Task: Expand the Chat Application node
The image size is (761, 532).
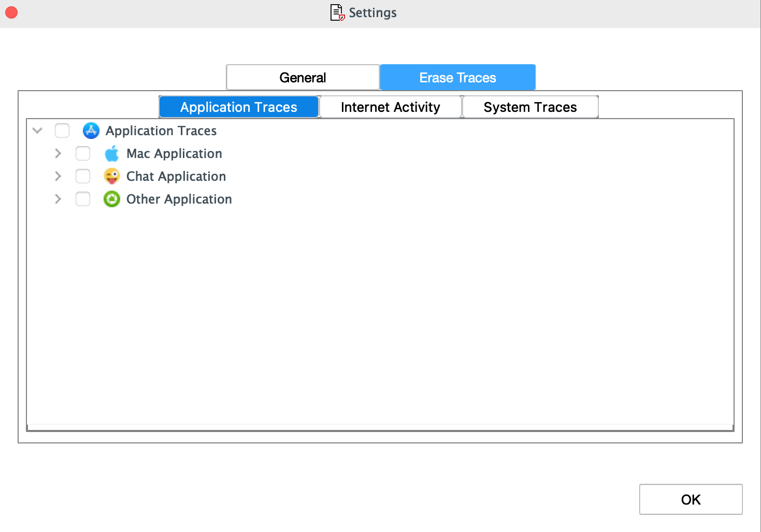Action: pos(58,176)
